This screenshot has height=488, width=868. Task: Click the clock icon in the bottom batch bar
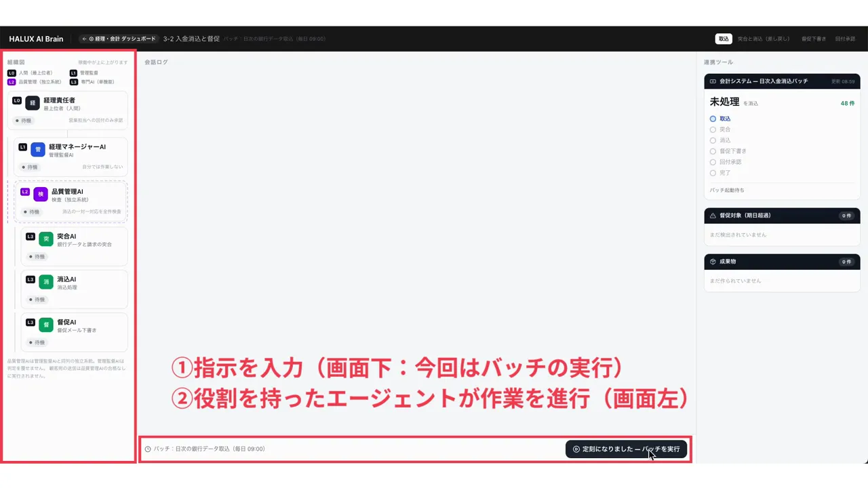pyautogui.click(x=148, y=449)
